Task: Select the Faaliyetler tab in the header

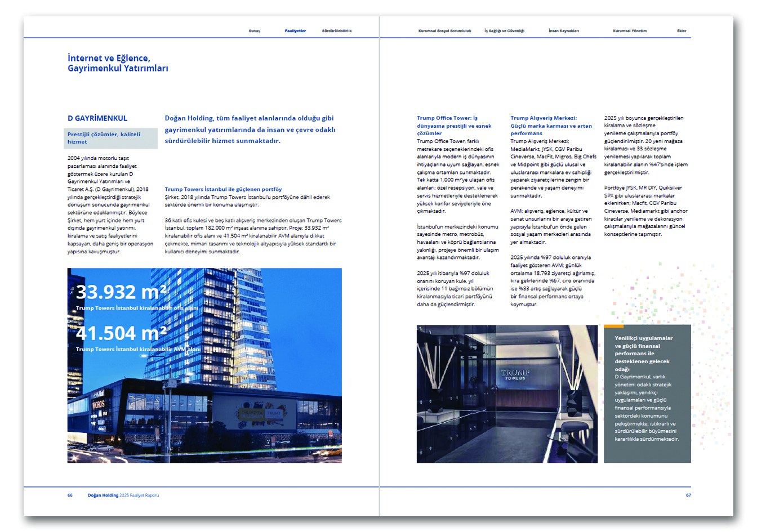Action: tap(295, 31)
